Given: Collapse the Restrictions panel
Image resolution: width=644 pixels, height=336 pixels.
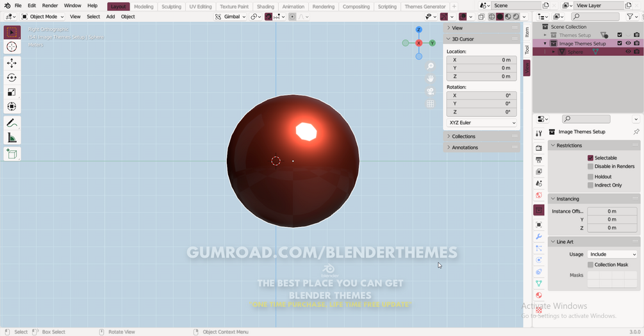Looking at the screenshot, I should coord(594,146).
